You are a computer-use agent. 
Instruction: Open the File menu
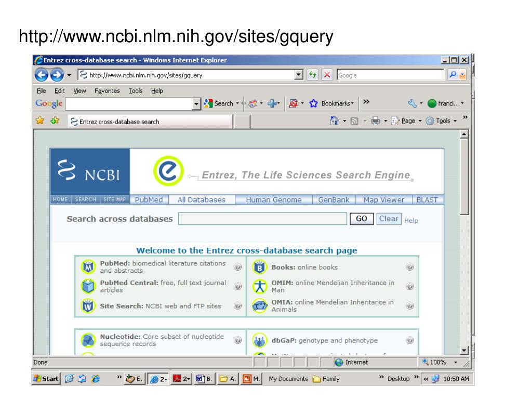coord(41,91)
